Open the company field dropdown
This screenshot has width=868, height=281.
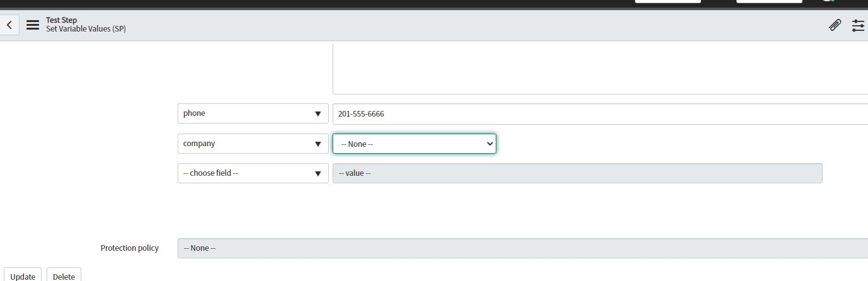(x=253, y=144)
